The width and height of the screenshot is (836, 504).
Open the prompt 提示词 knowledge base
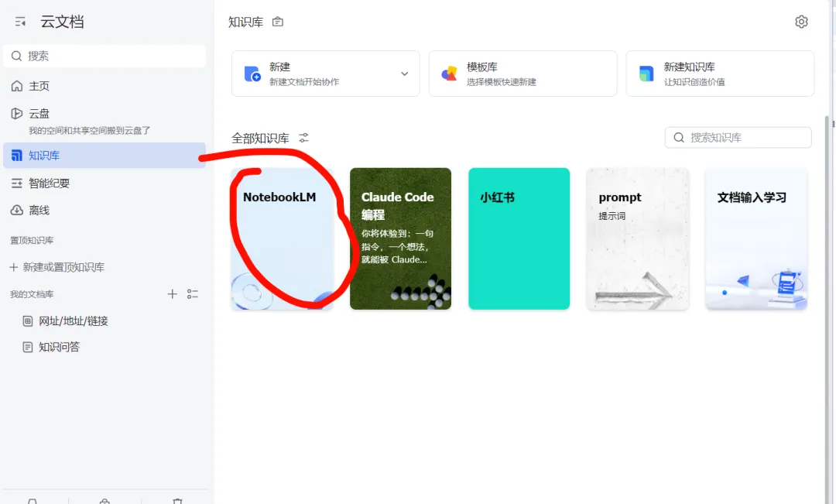pos(638,238)
